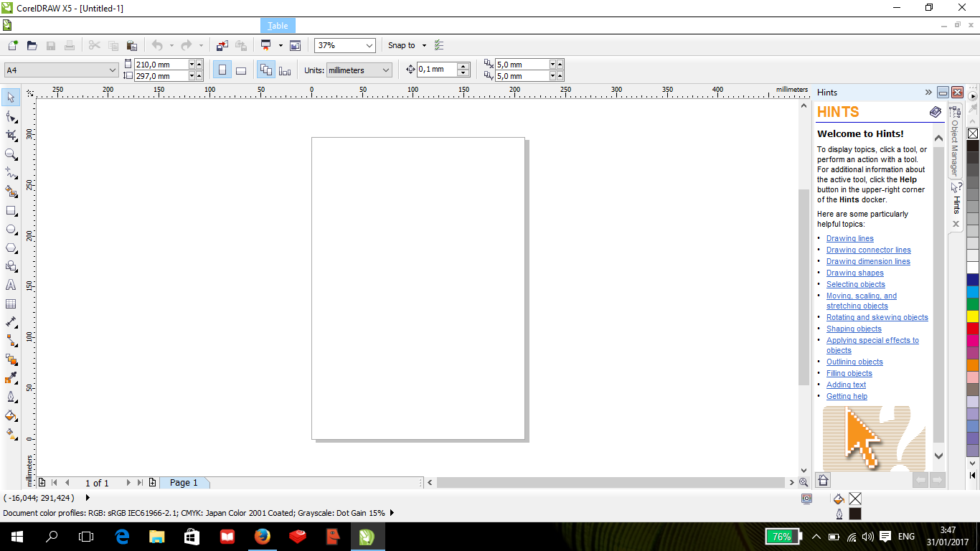Click the Import icon
Screen dimensions: 980x551
pos(222,45)
